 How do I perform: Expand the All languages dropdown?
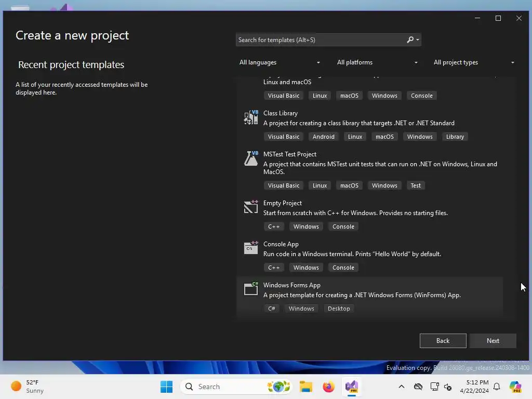click(x=280, y=62)
